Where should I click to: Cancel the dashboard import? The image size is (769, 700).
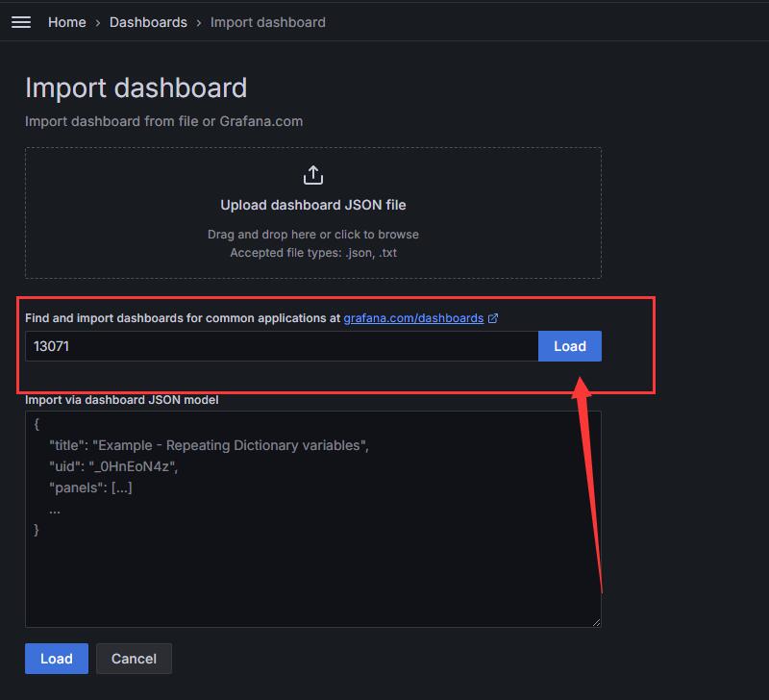(x=134, y=659)
